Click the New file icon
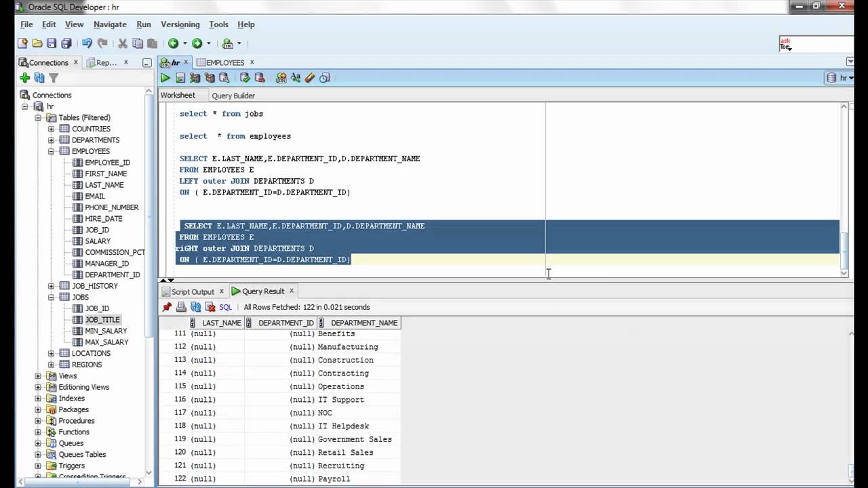This screenshot has height=488, width=868. pos(23,43)
